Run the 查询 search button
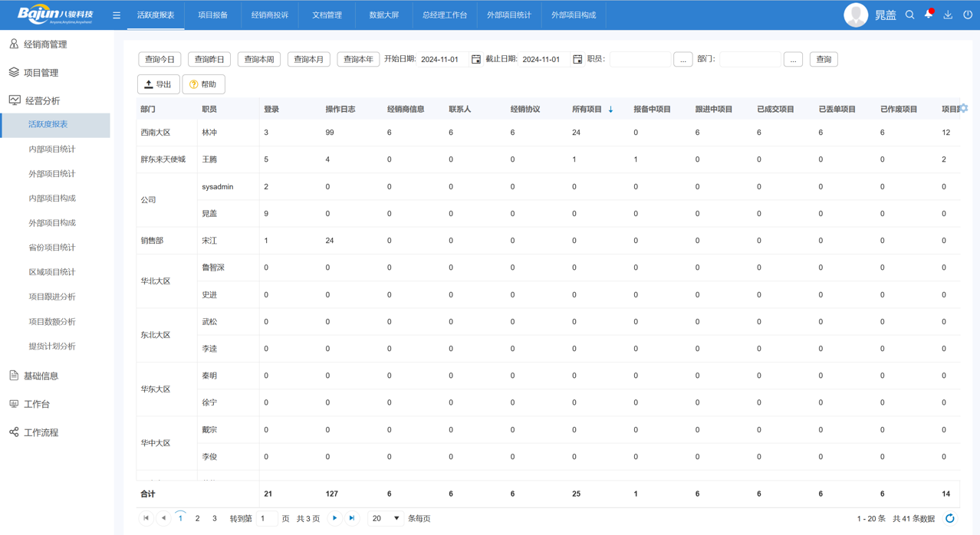 [823, 58]
